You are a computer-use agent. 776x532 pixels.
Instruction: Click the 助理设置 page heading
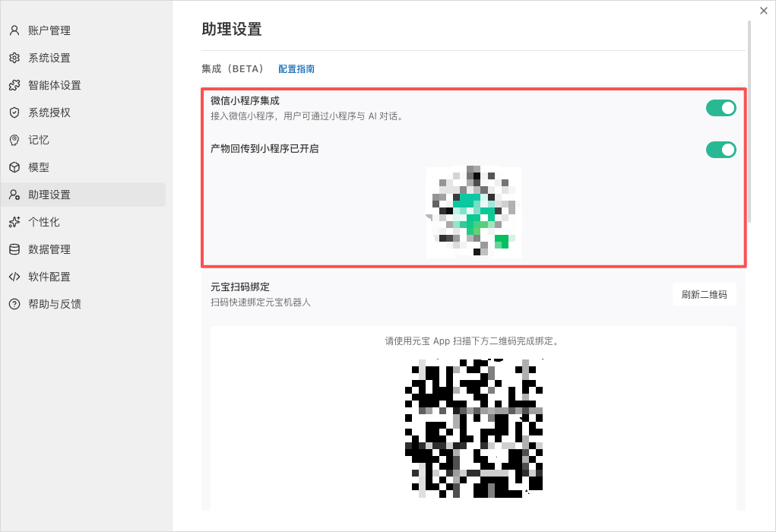232,29
